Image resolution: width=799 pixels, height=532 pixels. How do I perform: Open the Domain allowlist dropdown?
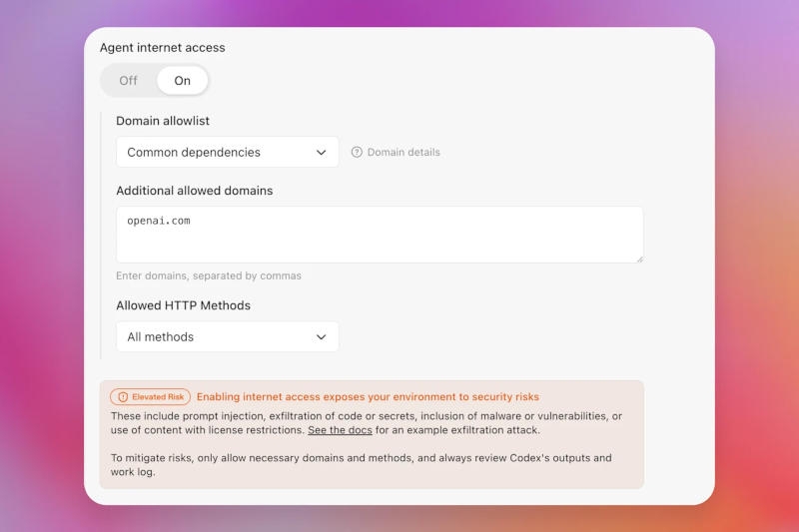[x=228, y=153]
